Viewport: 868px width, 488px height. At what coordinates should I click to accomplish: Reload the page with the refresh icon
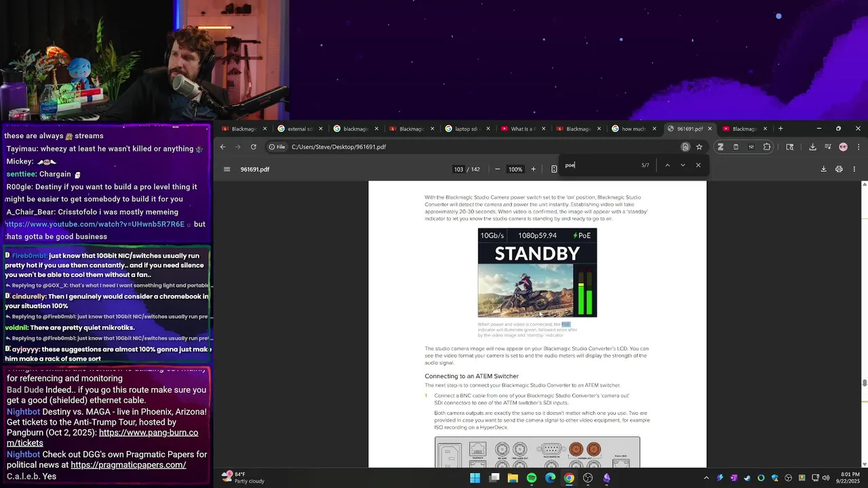click(x=254, y=147)
